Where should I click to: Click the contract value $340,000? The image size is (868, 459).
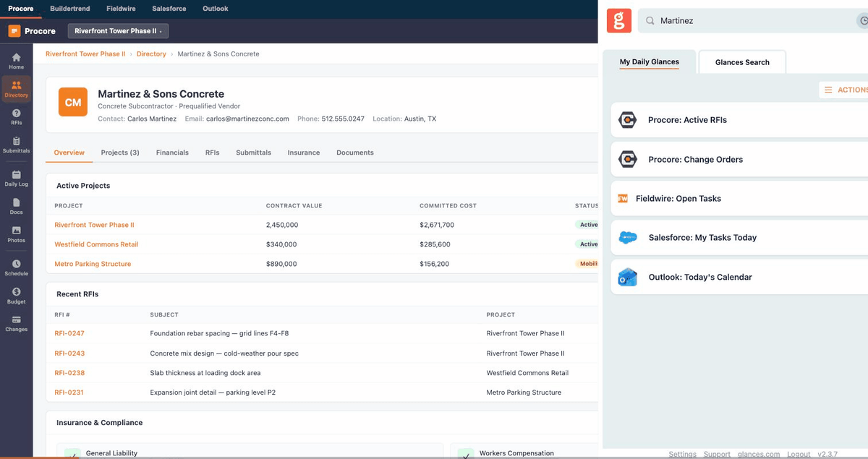tap(281, 244)
